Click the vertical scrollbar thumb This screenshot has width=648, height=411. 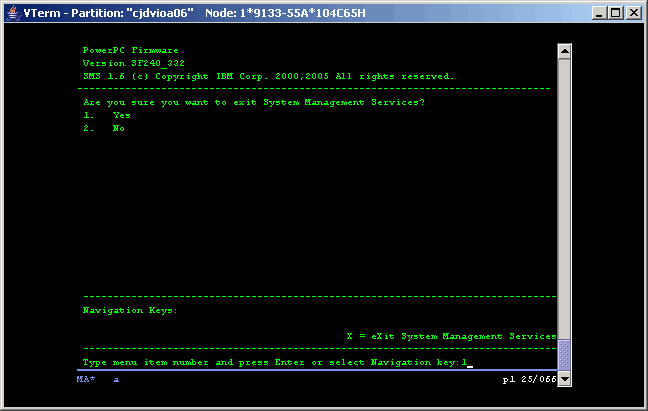point(564,356)
